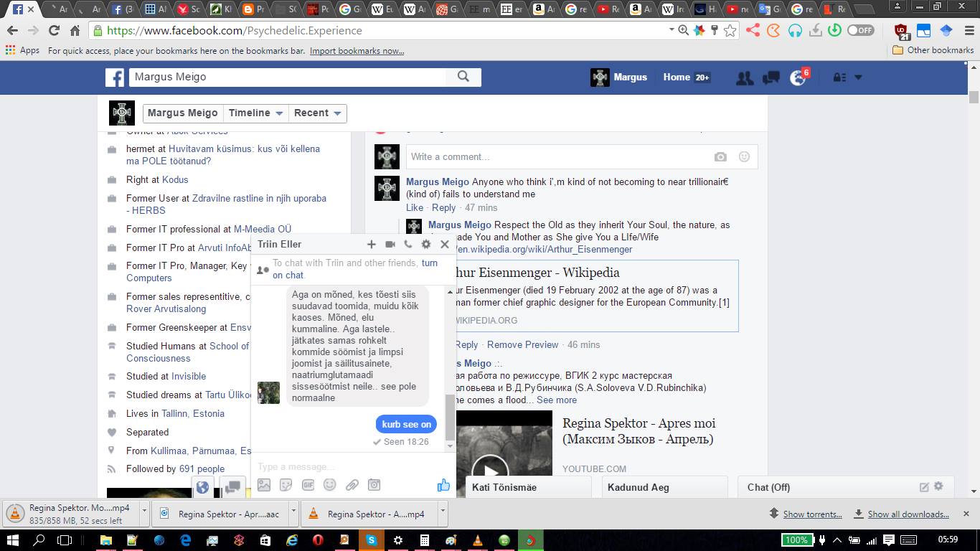Click camera icon in comment box

pos(720,156)
